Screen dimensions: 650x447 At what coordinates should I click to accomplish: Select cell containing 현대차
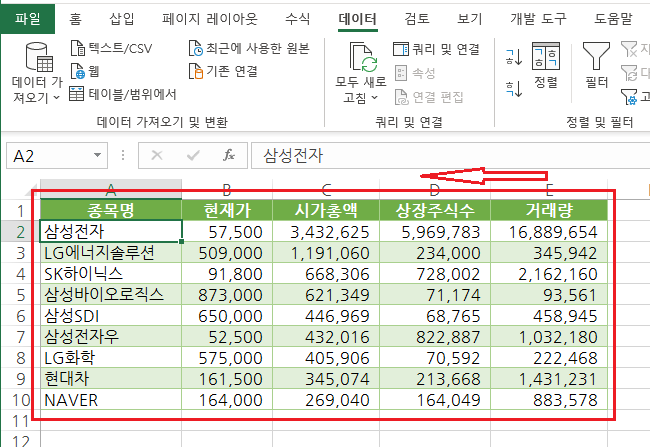click(x=111, y=379)
